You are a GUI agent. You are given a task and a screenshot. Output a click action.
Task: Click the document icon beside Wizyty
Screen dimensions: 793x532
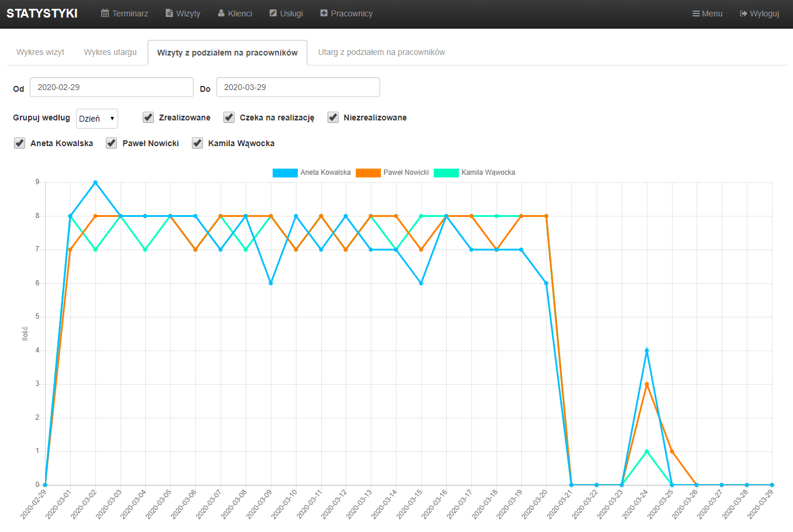[x=169, y=13]
